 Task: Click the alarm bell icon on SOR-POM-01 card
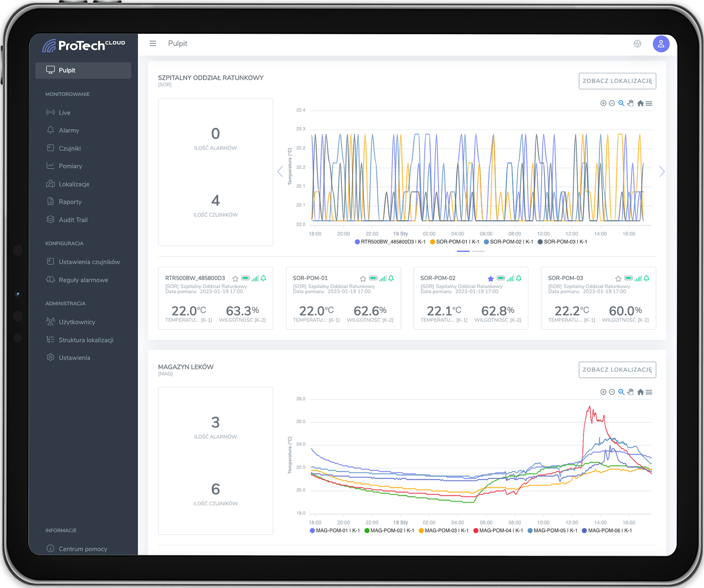click(391, 278)
